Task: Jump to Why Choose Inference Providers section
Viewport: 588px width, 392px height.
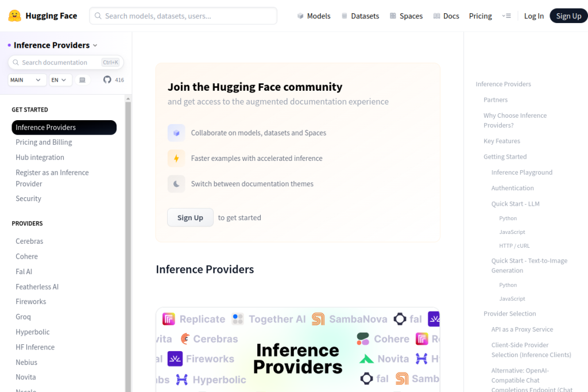Action: [515, 121]
